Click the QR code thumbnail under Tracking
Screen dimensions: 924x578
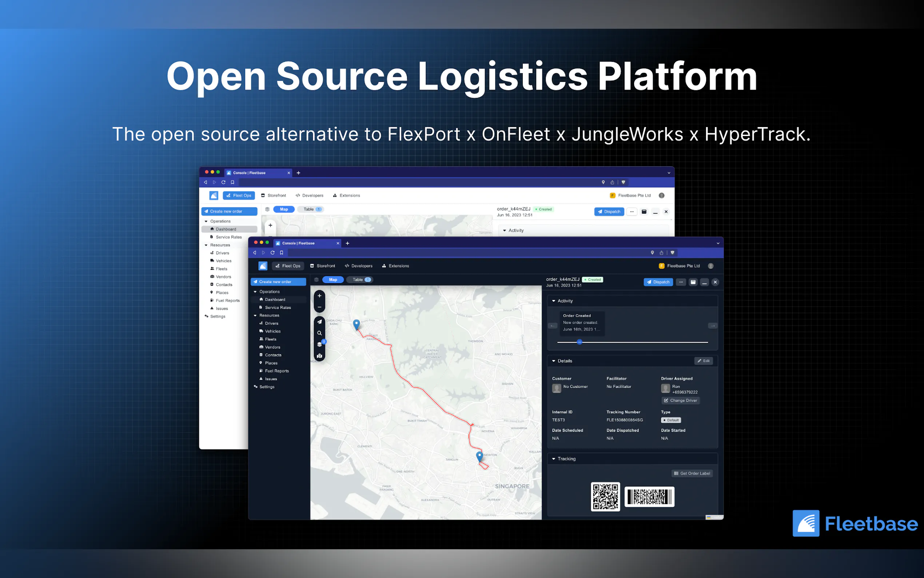tap(605, 496)
